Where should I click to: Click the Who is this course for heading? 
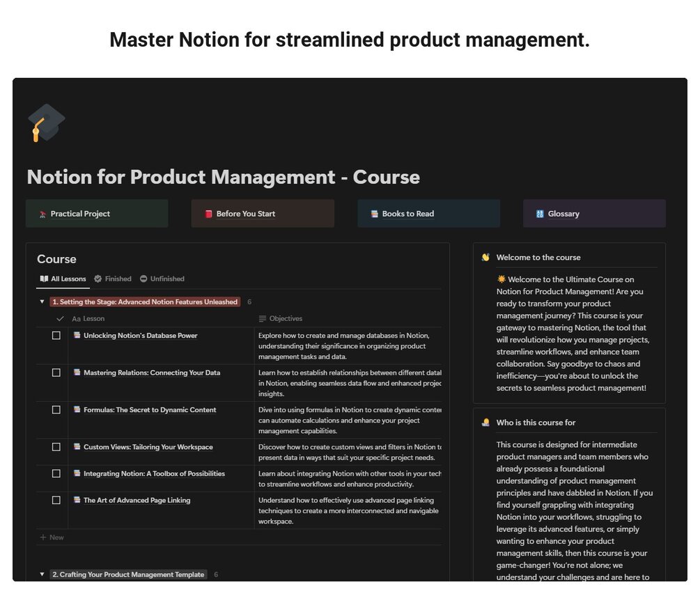(536, 423)
